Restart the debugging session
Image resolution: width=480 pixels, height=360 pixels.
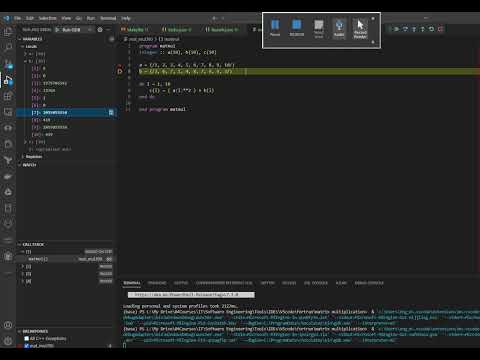(431, 29)
